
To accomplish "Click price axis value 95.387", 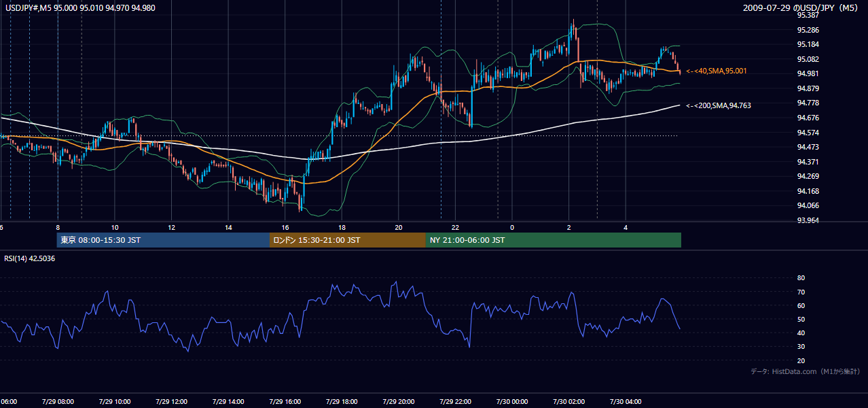I will click(808, 15).
